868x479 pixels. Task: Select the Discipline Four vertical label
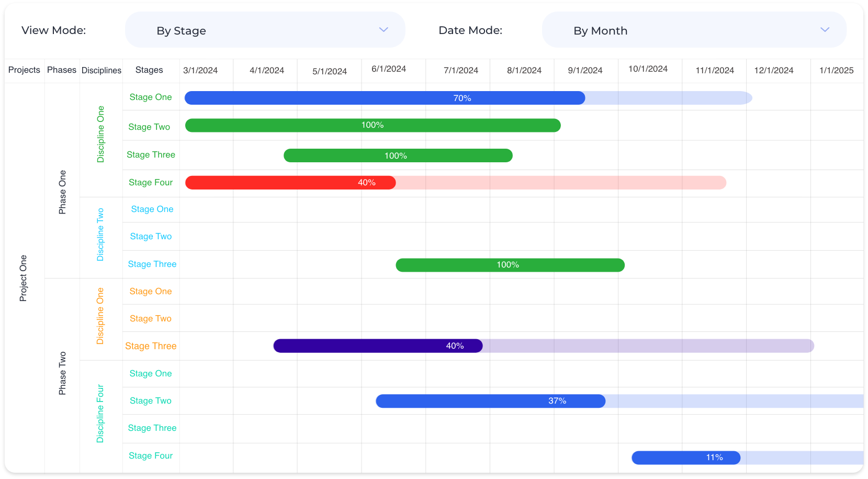coord(100,414)
